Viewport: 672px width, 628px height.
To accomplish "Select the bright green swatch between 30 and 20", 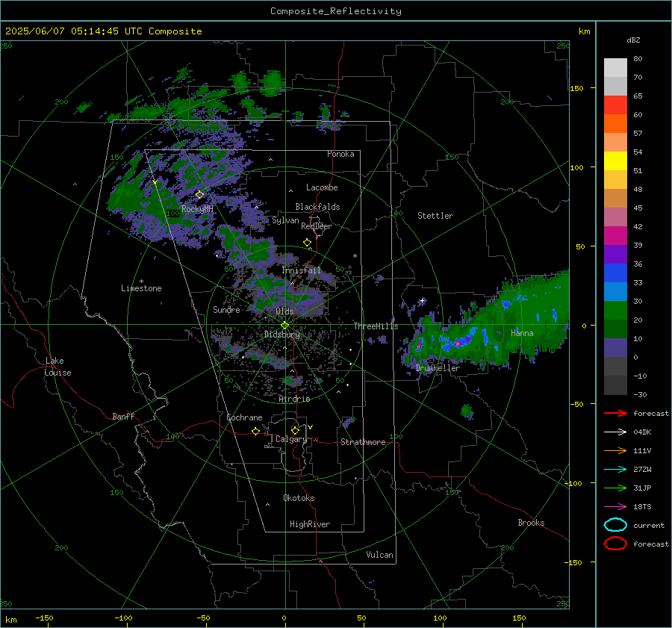I will (x=615, y=311).
